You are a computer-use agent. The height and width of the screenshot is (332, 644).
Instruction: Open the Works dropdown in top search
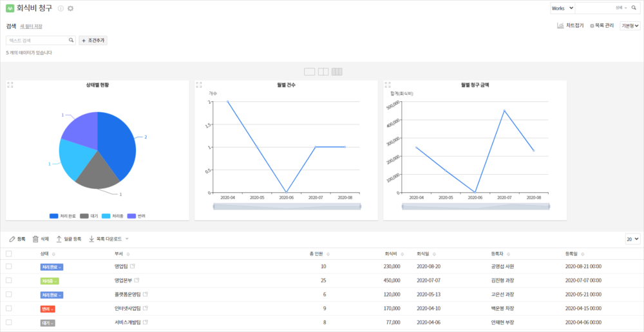click(562, 8)
